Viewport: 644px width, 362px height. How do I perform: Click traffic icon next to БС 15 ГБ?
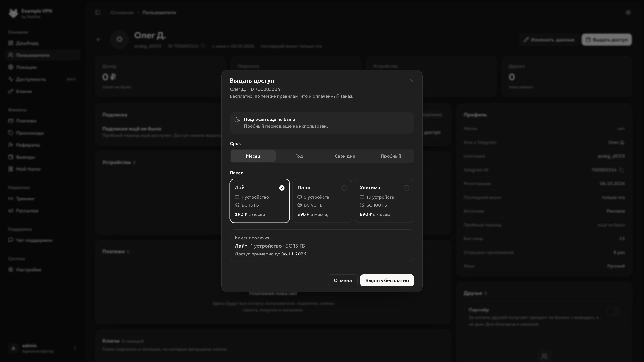click(237, 205)
